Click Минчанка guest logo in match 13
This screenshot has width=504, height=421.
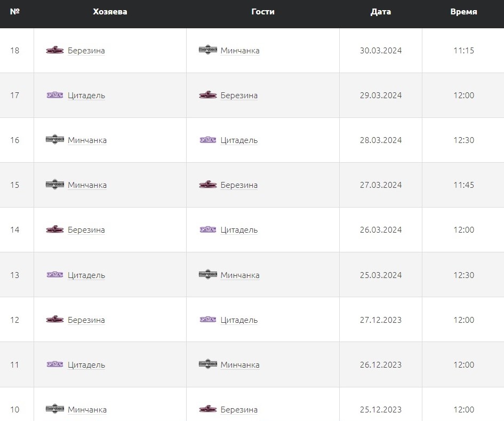pyautogui.click(x=207, y=275)
